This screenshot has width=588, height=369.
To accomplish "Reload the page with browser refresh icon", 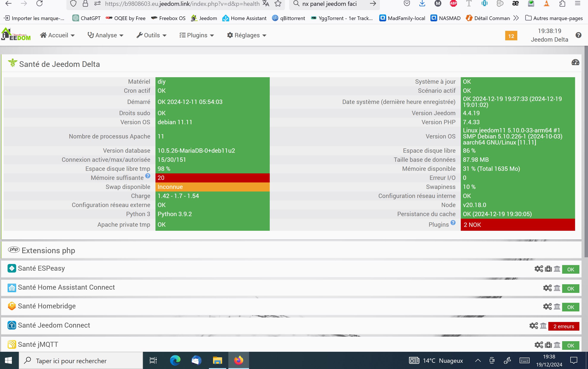I will click(x=39, y=3).
